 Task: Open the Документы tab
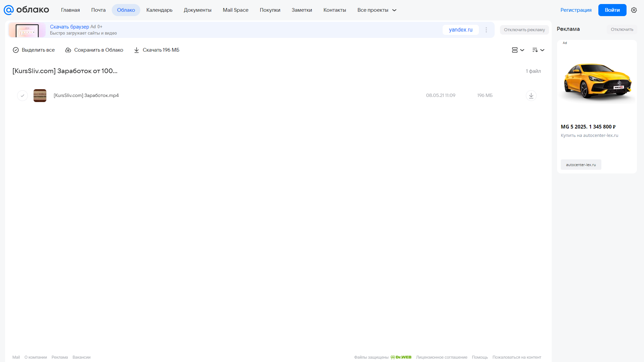coord(198,10)
